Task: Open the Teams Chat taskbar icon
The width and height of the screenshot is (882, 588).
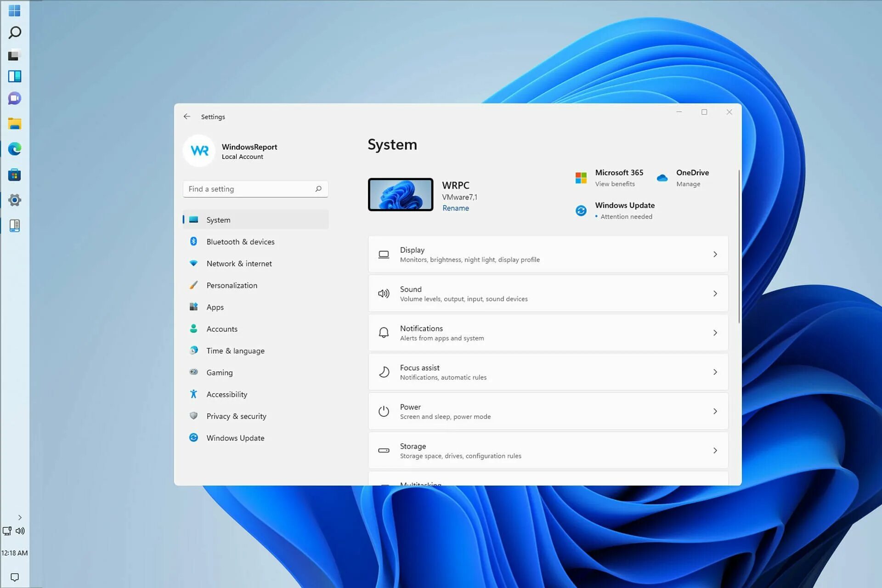Action: coord(15,98)
